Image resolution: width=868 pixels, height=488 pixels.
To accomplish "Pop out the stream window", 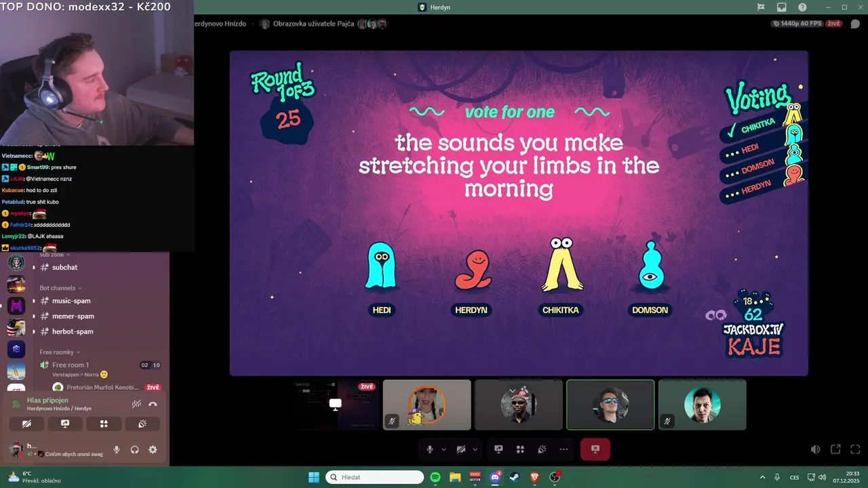I will point(835,449).
